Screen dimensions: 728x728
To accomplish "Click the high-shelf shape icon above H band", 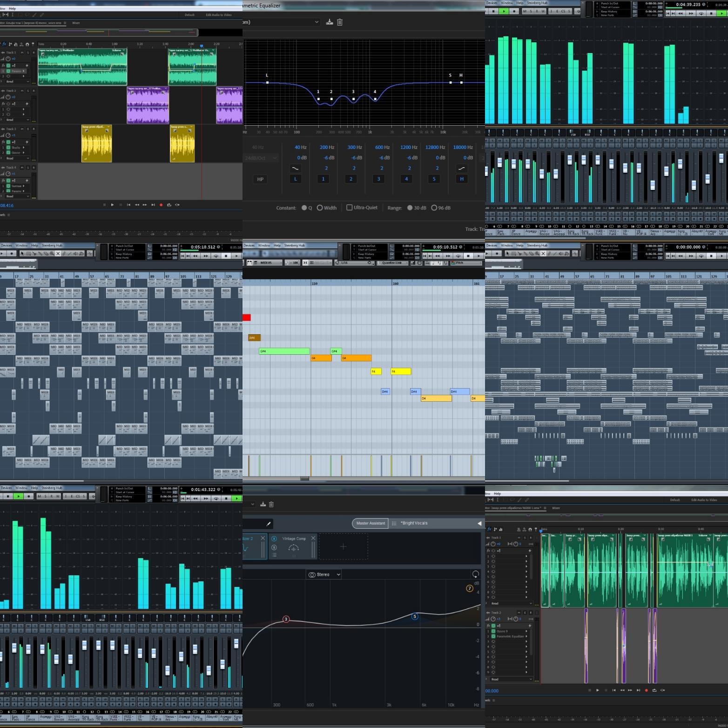I will pyautogui.click(x=461, y=168).
